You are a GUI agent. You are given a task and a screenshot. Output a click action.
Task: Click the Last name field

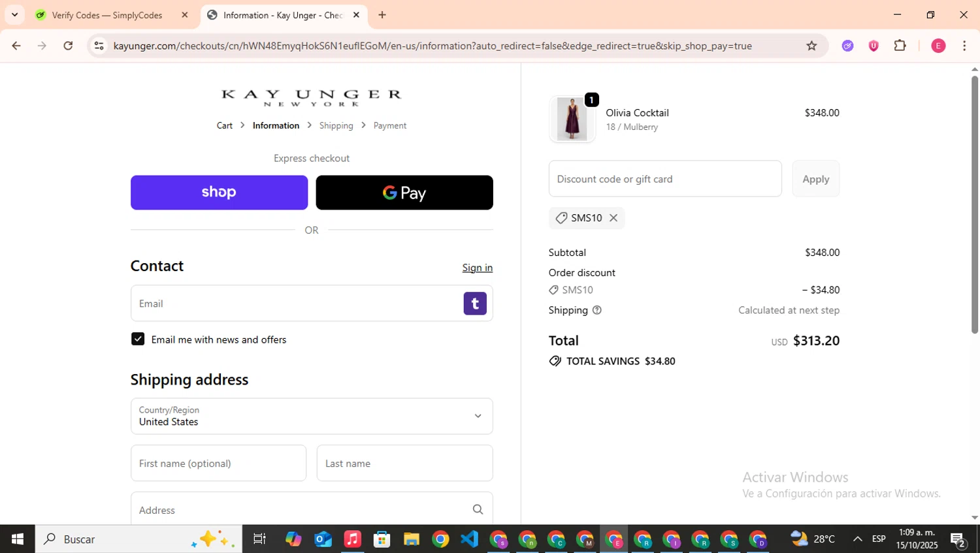tap(404, 463)
